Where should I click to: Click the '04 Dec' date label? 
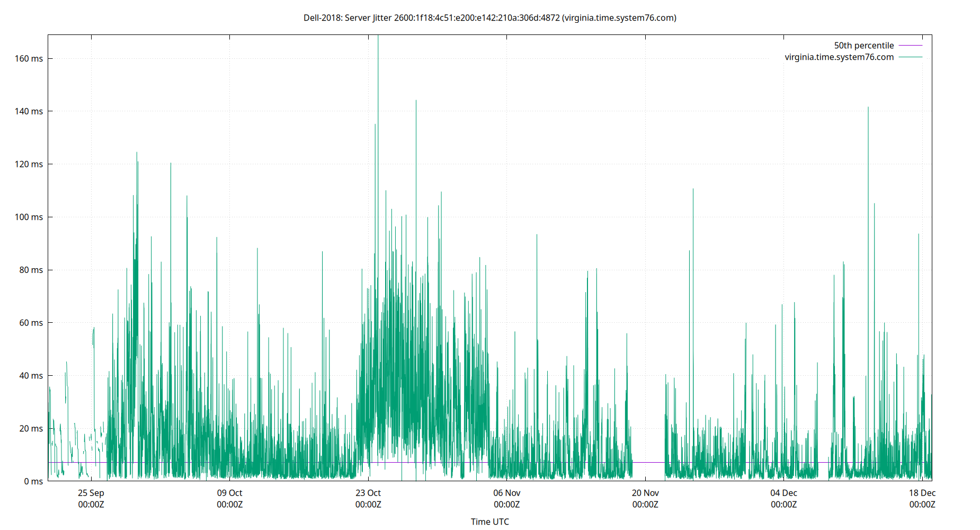coord(785,493)
